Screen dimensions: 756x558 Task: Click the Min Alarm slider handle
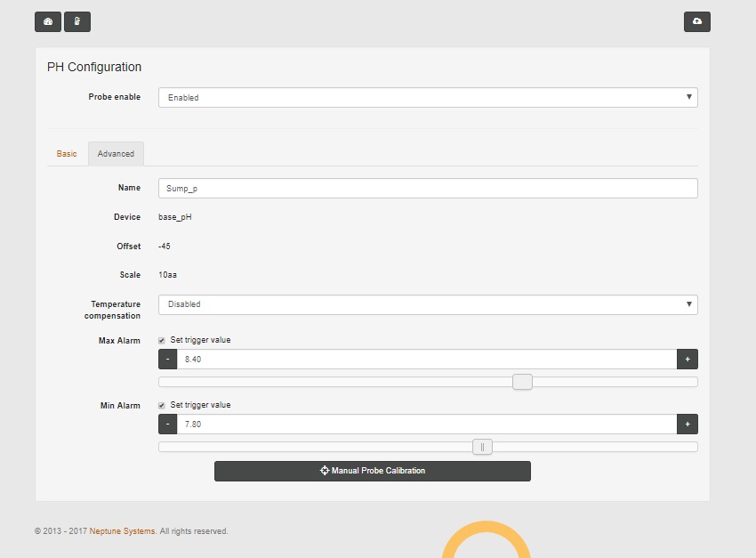coord(482,447)
